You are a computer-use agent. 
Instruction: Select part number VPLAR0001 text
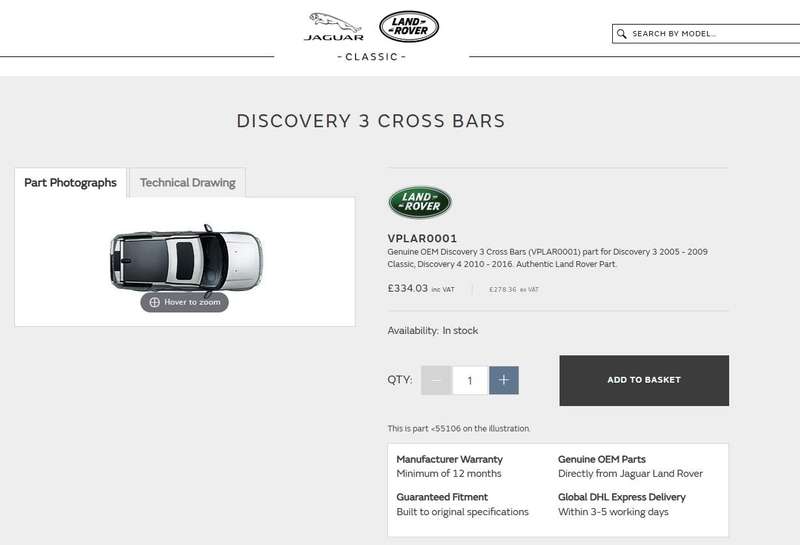point(422,238)
